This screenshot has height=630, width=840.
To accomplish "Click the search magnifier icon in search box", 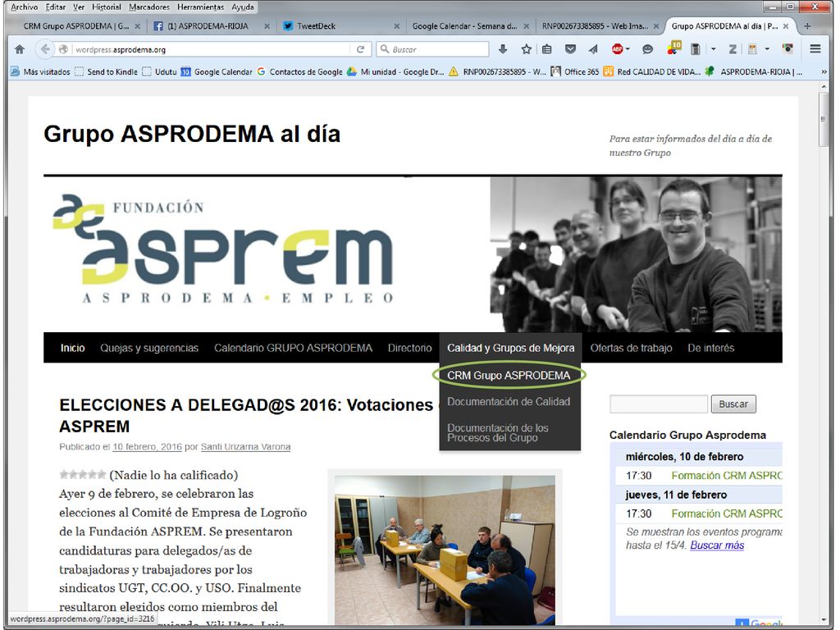I will click(384, 48).
